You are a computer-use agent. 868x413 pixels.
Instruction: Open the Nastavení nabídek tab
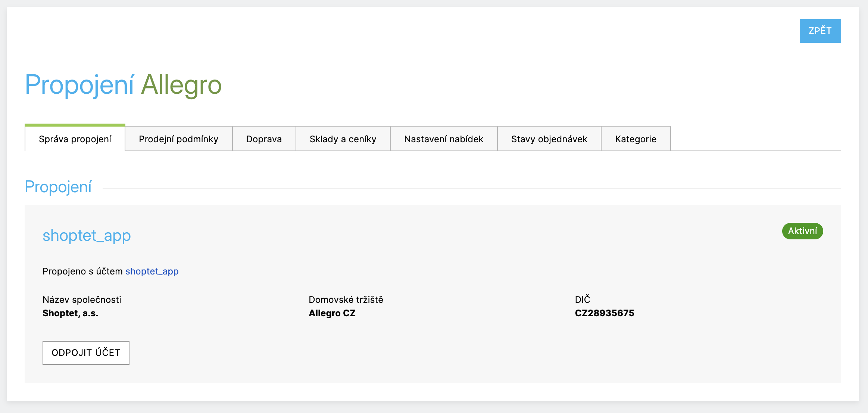pyautogui.click(x=443, y=139)
